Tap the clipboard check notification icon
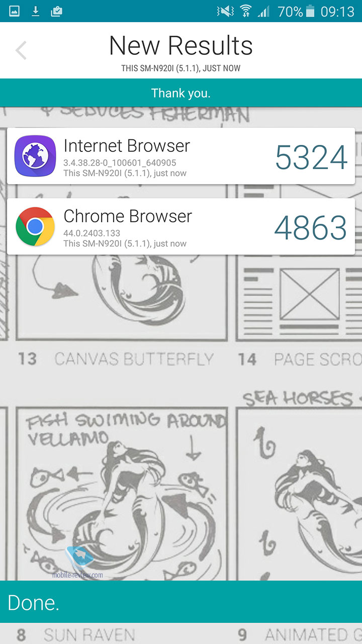This screenshot has width=362, height=644. tap(57, 11)
